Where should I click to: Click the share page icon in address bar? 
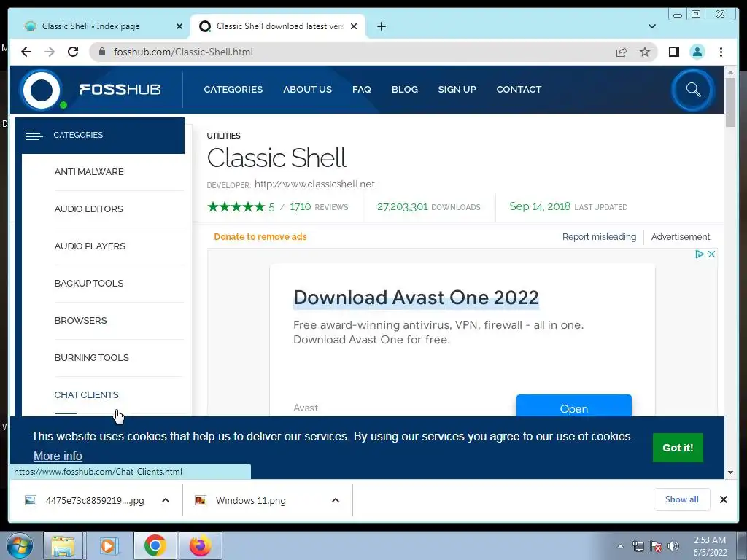pyautogui.click(x=622, y=52)
